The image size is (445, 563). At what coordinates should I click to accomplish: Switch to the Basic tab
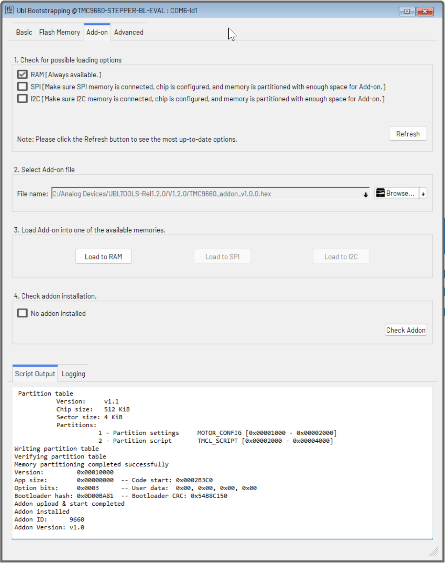[x=24, y=32]
